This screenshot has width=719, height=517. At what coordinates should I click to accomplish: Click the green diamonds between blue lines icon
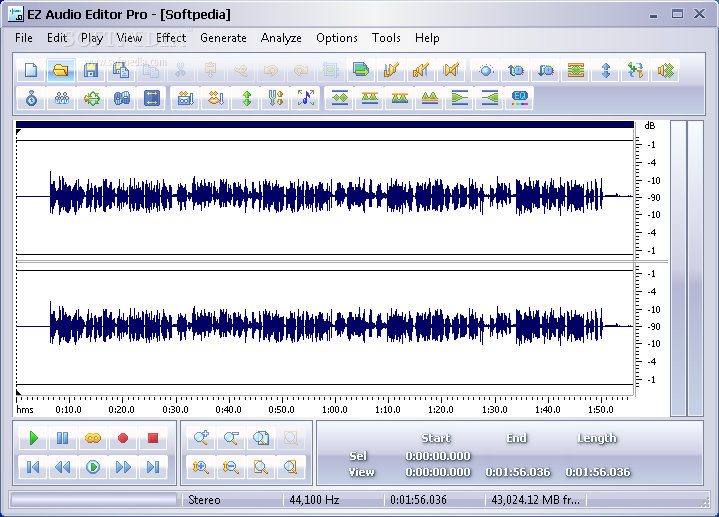[x=340, y=98]
